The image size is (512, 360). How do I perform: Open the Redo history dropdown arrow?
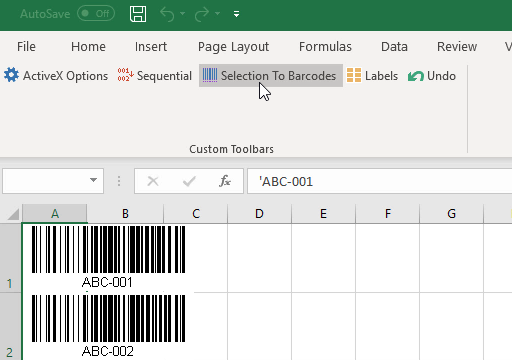218,14
